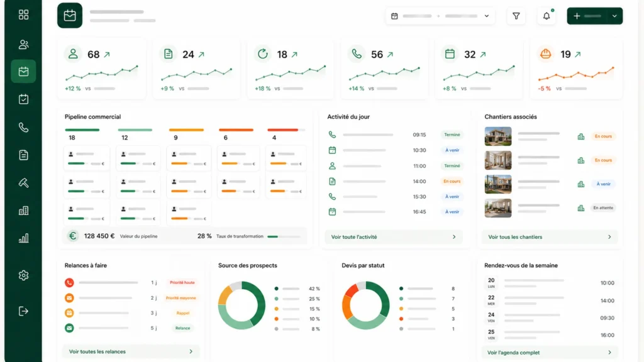Open the hammer works icon in sidebar
The image size is (644, 362).
pos(23,183)
